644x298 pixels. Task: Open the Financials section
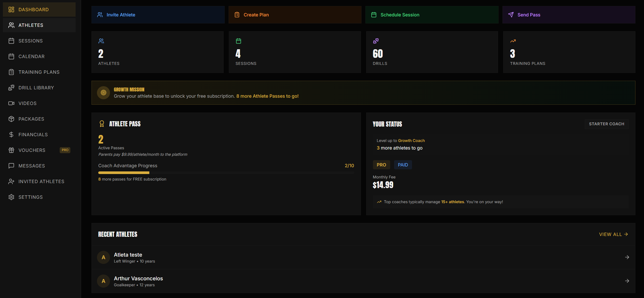pyautogui.click(x=39, y=135)
